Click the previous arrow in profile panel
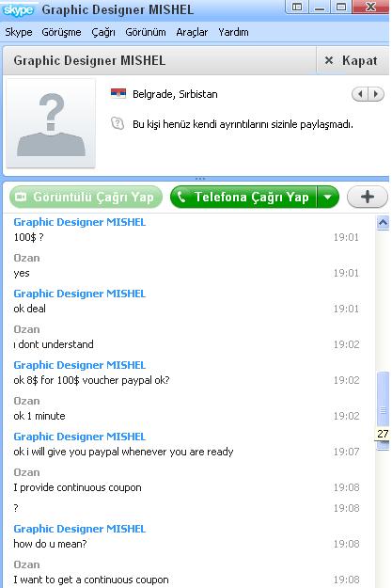This screenshot has width=392, height=588. [360, 94]
